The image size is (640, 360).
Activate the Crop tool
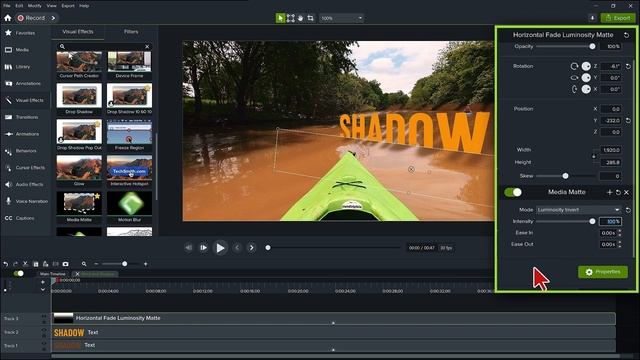click(x=310, y=18)
